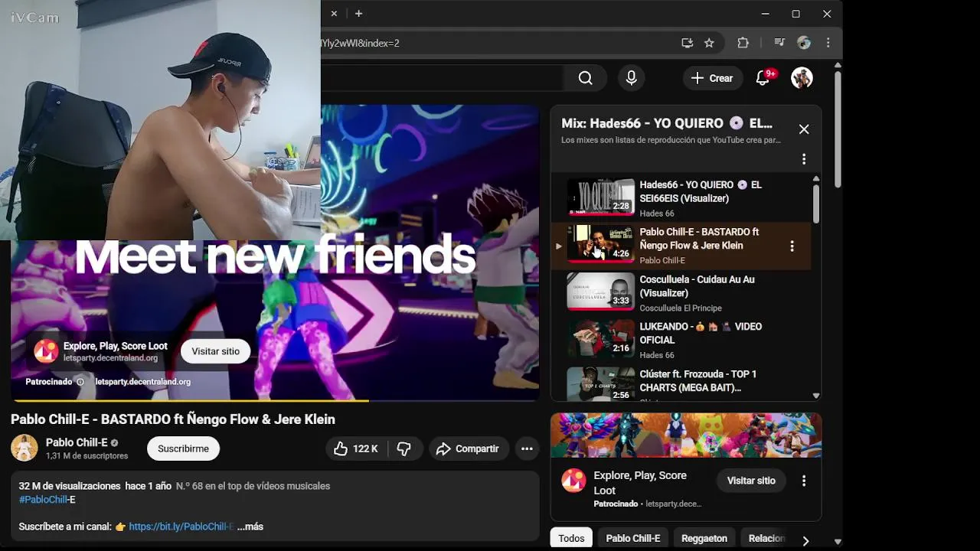
Task: Open #PabloChill-E hashtag link
Action: (x=47, y=500)
